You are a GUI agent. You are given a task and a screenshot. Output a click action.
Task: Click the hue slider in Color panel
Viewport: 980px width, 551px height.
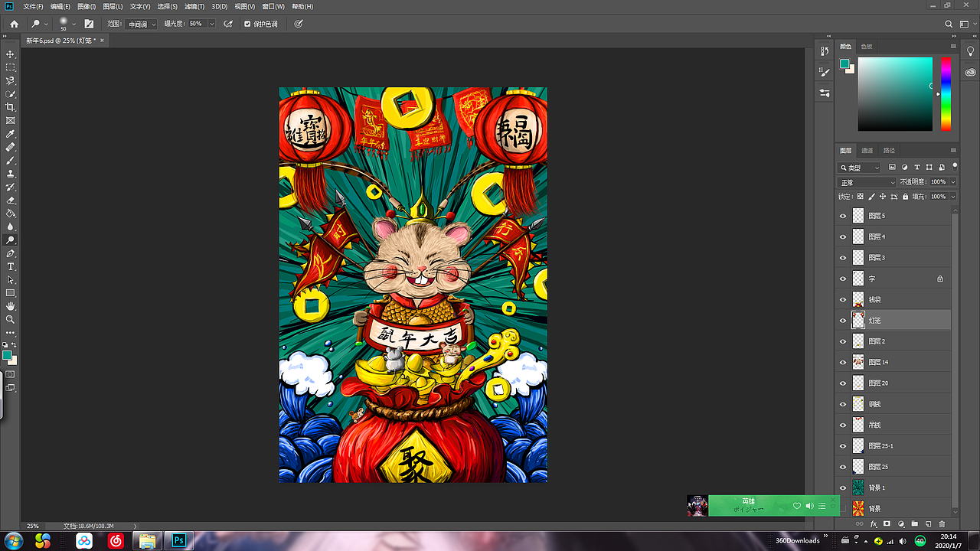click(x=946, y=93)
